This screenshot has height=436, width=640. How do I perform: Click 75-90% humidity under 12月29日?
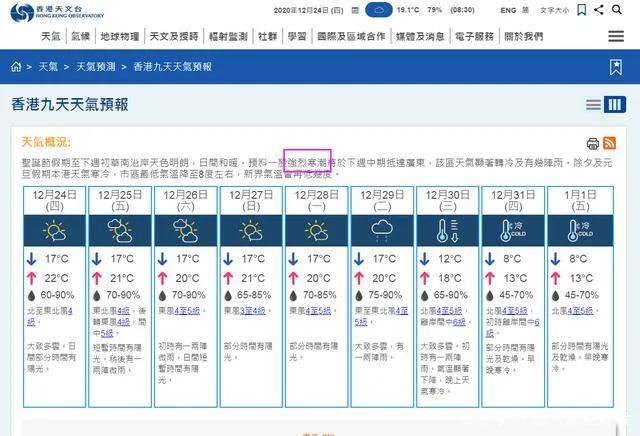pyautogui.click(x=385, y=295)
